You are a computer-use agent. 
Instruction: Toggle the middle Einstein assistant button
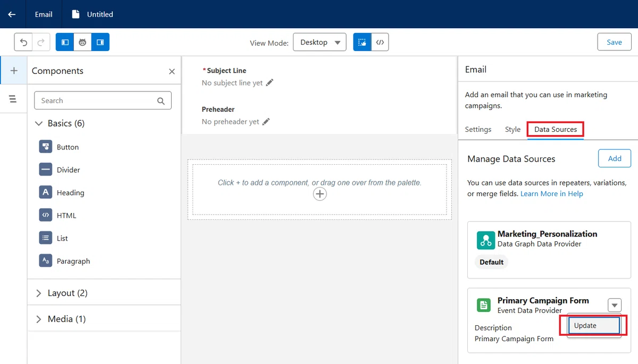pos(82,42)
